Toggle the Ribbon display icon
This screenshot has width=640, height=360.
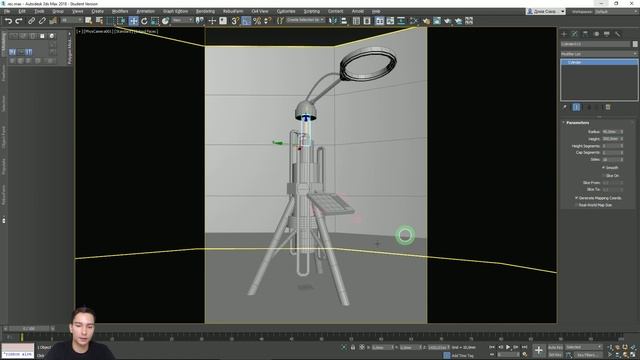(380, 20)
